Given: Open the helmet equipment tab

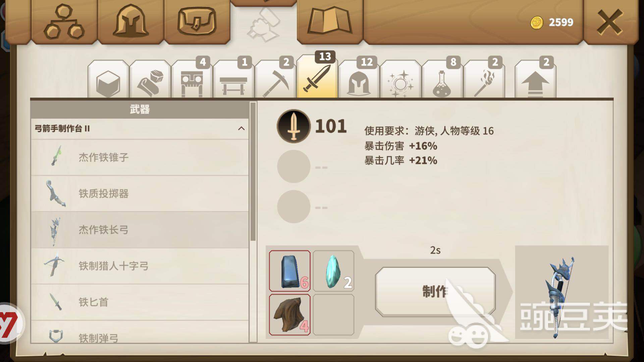Looking at the screenshot, I should point(130,22).
